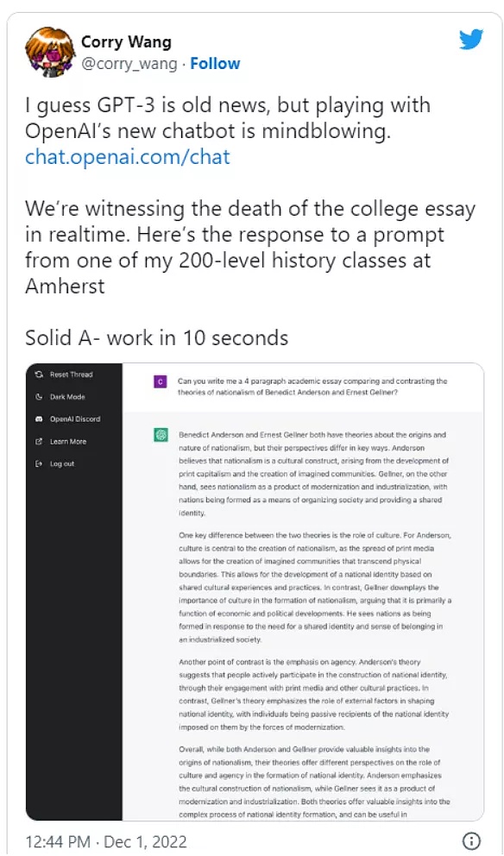Toggle Dark Mode in the sidebar
This screenshot has height=856, width=504.
[x=60, y=397]
